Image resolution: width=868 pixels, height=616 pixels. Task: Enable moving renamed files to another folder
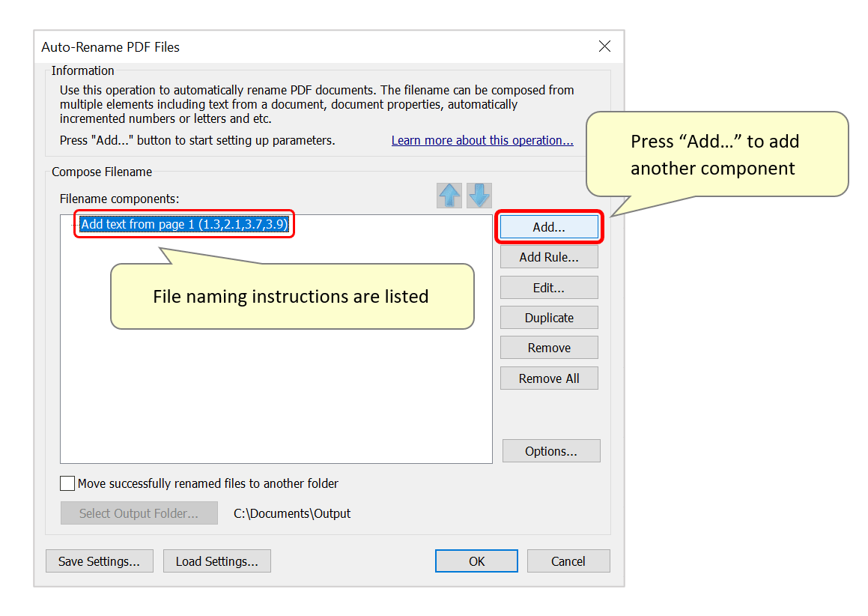[x=67, y=483]
